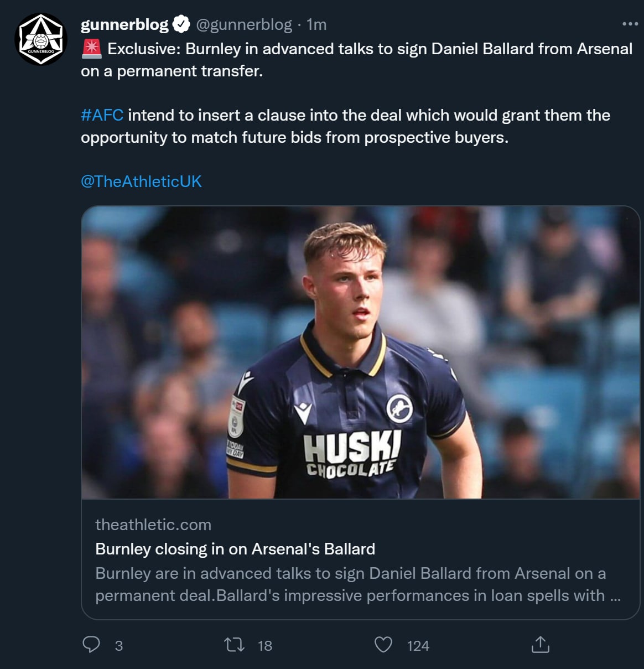
Task: Reply to the tweet via speech bubble icon
Action: (x=91, y=645)
